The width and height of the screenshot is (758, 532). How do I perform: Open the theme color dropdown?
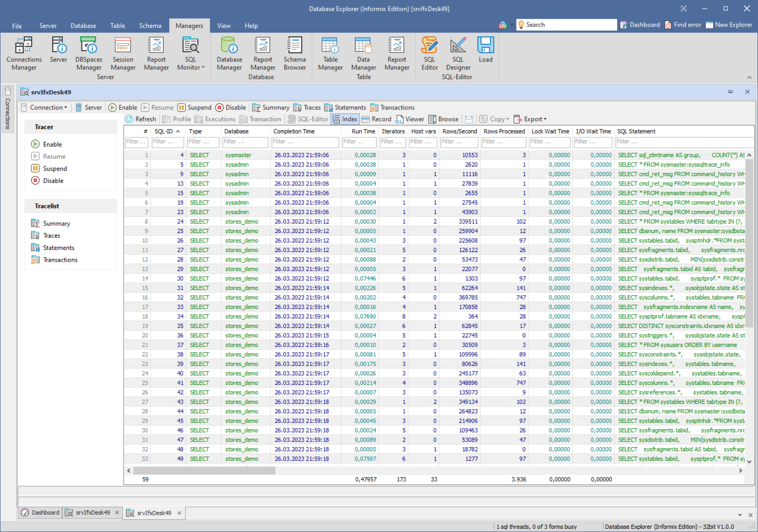tap(512, 25)
